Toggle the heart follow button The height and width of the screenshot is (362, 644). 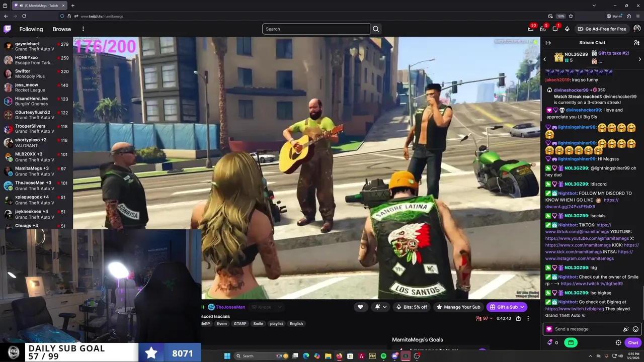coord(360,307)
